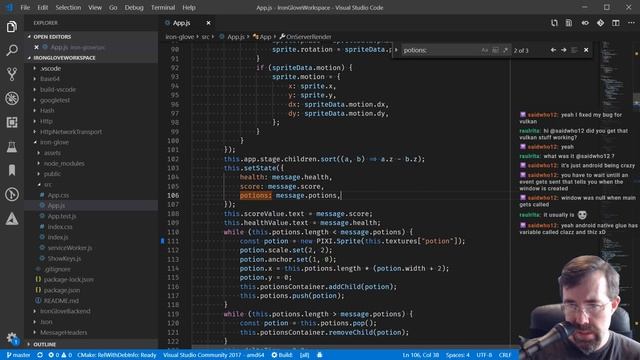Click UTF-8 encoding in status bar
This screenshot has width=640, height=360.
pyautogui.click(x=484, y=355)
